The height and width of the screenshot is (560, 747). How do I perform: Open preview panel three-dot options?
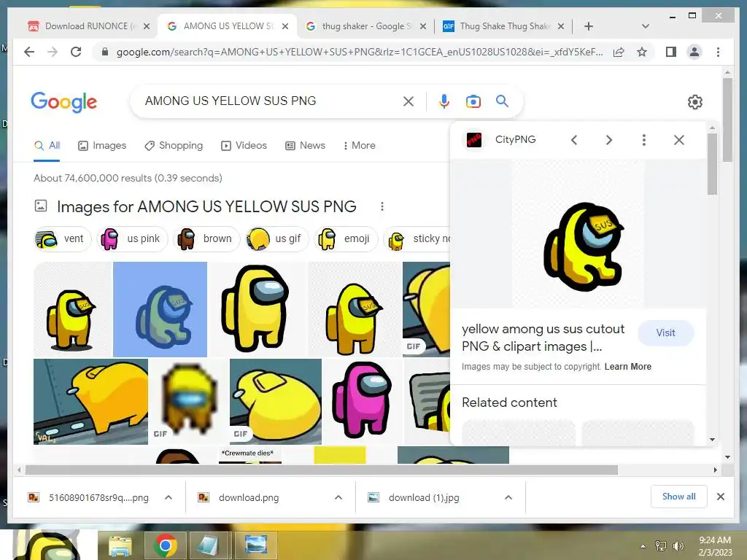pos(643,140)
